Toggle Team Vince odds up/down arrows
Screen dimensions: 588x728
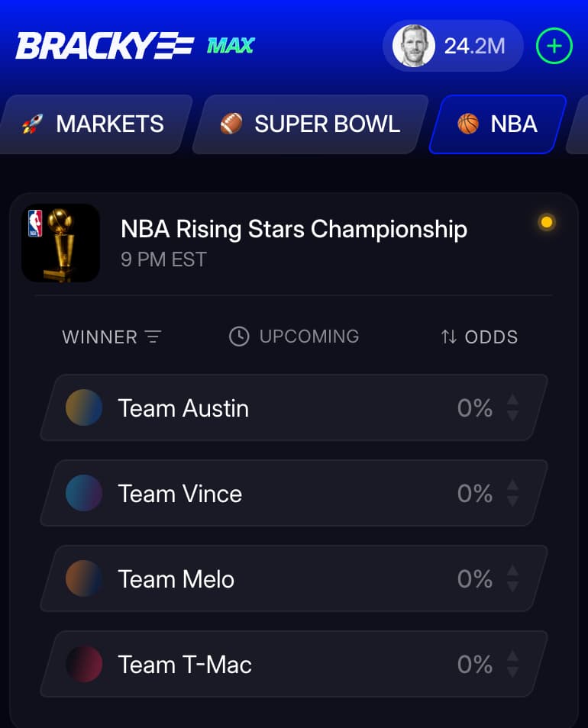pyautogui.click(x=513, y=493)
